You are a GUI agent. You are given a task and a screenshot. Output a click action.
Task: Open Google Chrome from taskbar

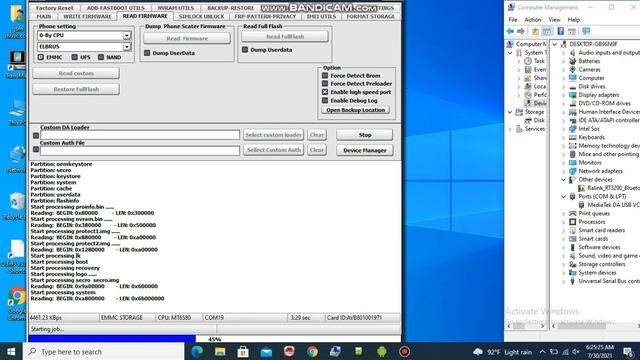point(312,351)
